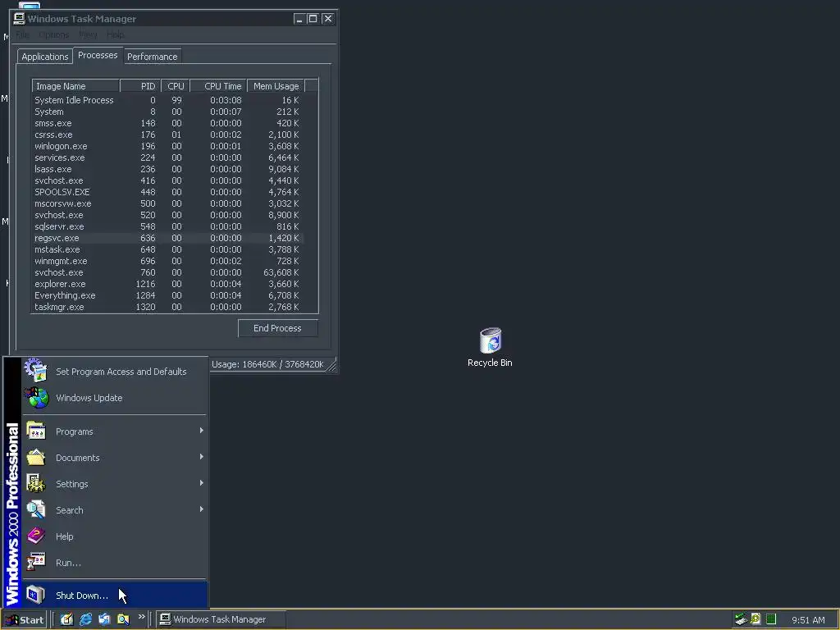840x630 pixels.
Task: Switch to the Processes tab
Action: 98,55
